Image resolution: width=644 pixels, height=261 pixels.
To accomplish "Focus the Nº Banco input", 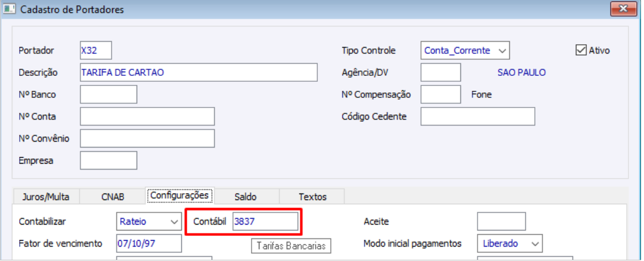I will 109,94.
